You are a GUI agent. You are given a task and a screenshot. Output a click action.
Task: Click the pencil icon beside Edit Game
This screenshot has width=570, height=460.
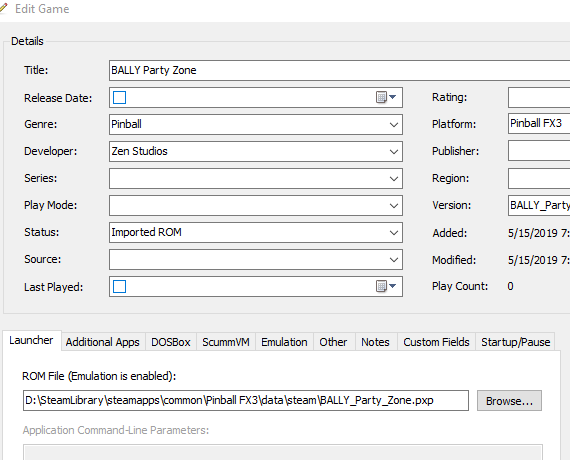pos(3,8)
